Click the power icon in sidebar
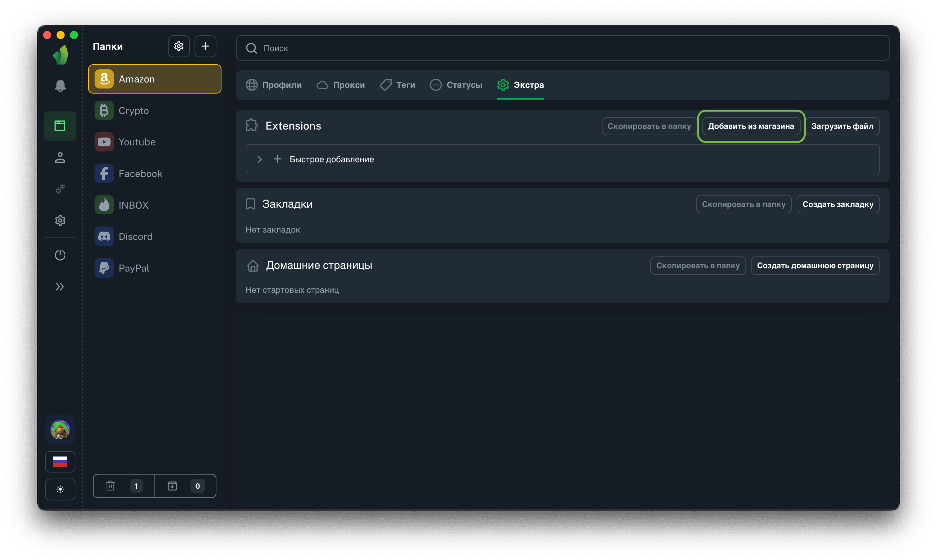Screen dimensions: 937x560 pos(60,255)
